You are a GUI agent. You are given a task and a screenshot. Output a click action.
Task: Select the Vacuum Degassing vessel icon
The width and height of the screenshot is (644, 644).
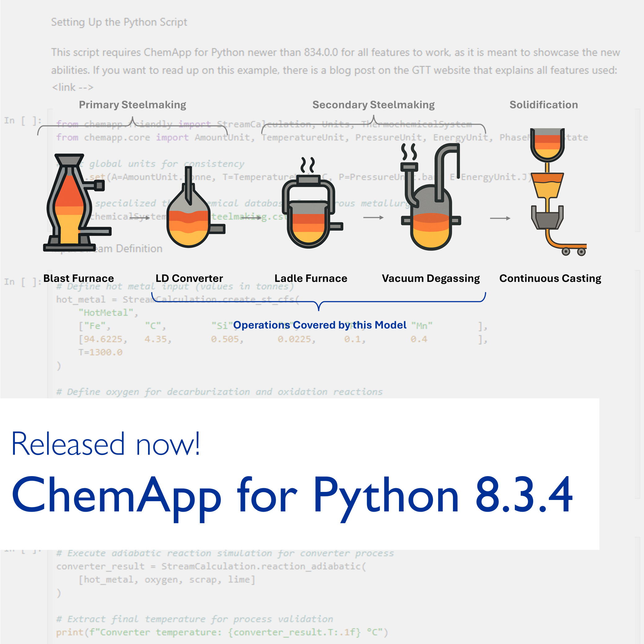coord(431,197)
